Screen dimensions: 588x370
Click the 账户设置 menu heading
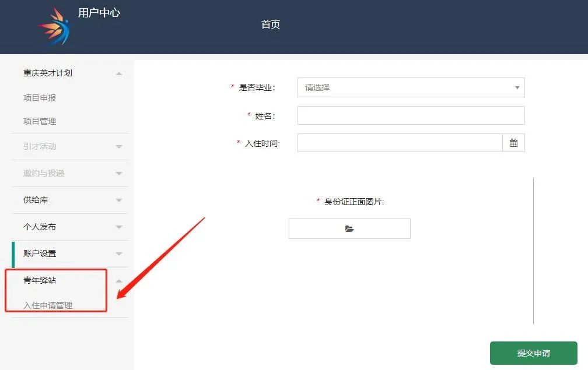coord(40,253)
